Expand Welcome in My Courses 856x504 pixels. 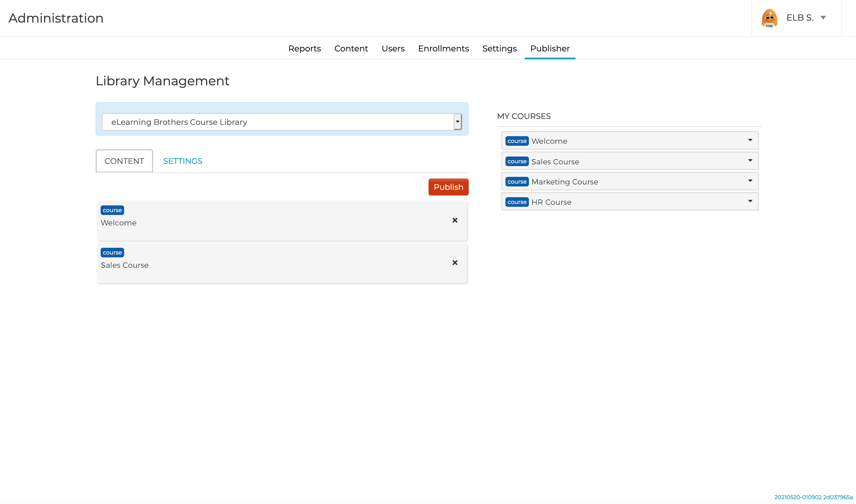pos(750,140)
